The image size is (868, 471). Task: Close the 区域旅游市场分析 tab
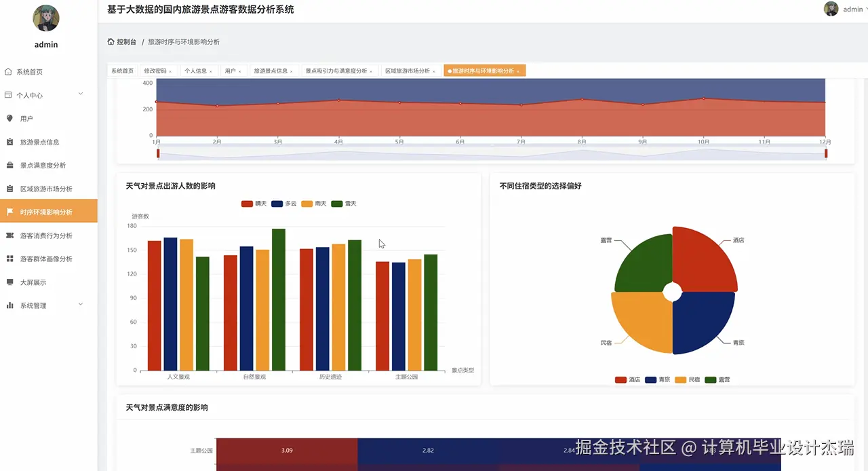pos(434,71)
